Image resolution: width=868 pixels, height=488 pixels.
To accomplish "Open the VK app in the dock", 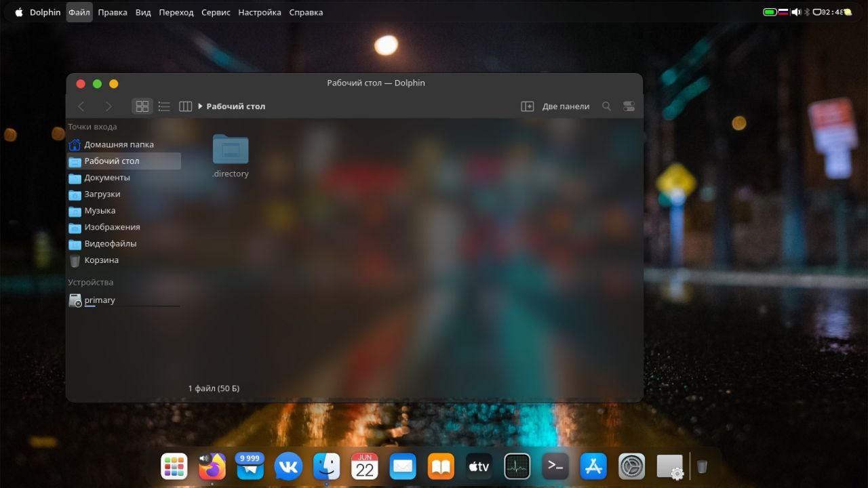I will (x=288, y=466).
